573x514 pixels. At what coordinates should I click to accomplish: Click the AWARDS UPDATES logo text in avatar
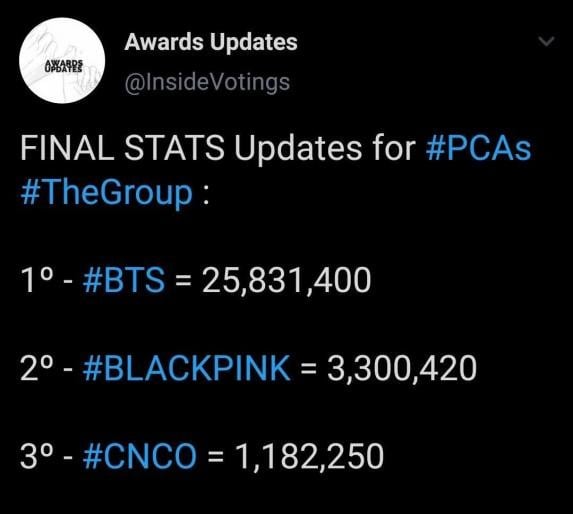[64, 66]
